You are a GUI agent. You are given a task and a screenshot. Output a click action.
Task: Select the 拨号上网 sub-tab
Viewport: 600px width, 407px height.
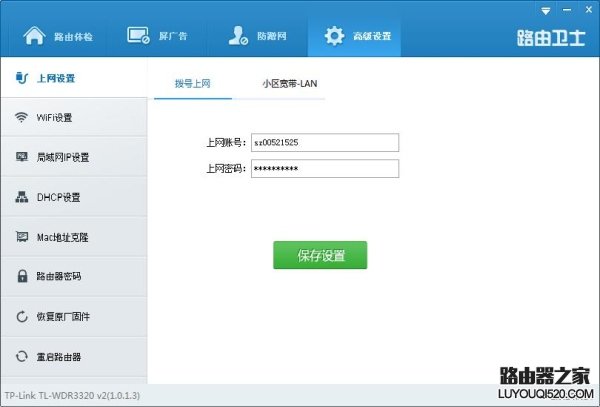click(193, 84)
